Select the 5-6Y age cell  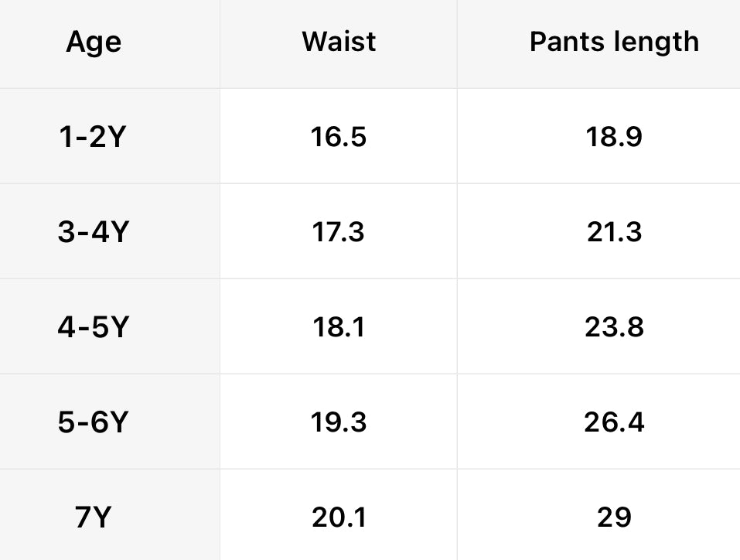tap(92, 422)
